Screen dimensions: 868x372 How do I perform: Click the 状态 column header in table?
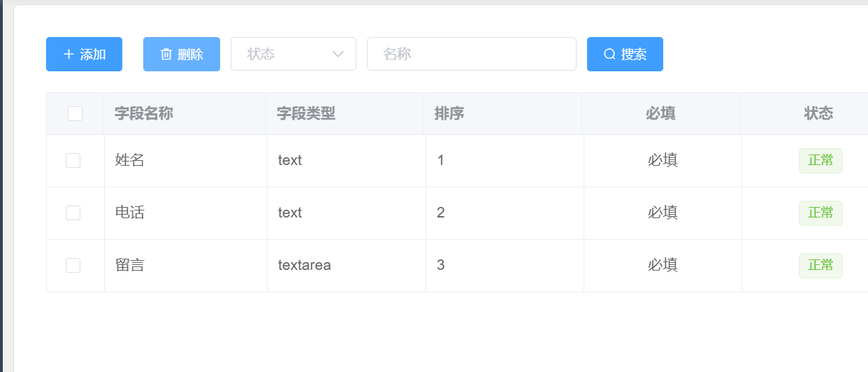818,113
